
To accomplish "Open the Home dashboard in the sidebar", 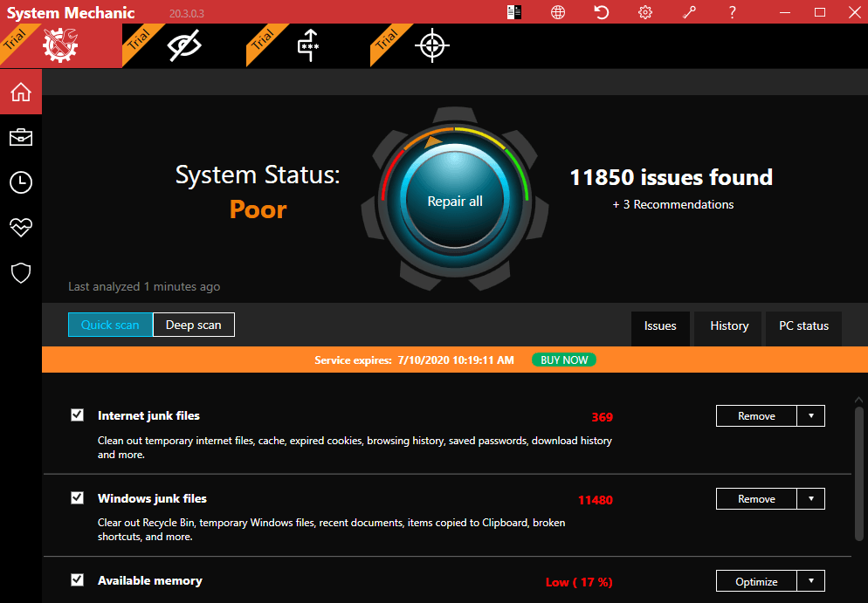I will (x=21, y=92).
